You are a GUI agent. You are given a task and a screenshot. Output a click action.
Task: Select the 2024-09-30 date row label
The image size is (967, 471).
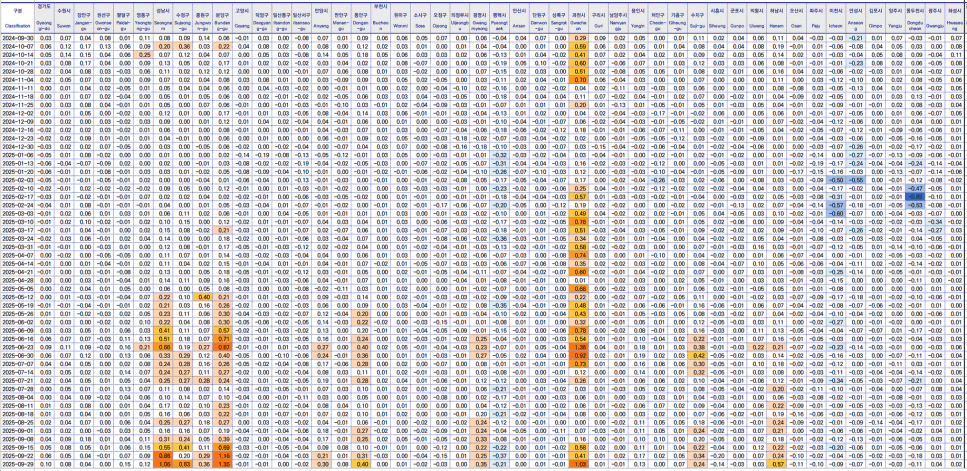pyautogui.click(x=18, y=38)
